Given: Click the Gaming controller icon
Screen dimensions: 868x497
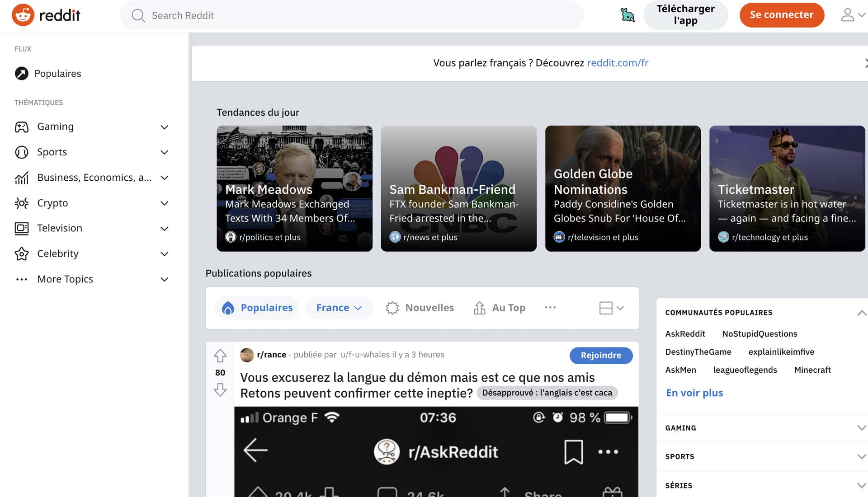Looking at the screenshot, I should (x=22, y=127).
